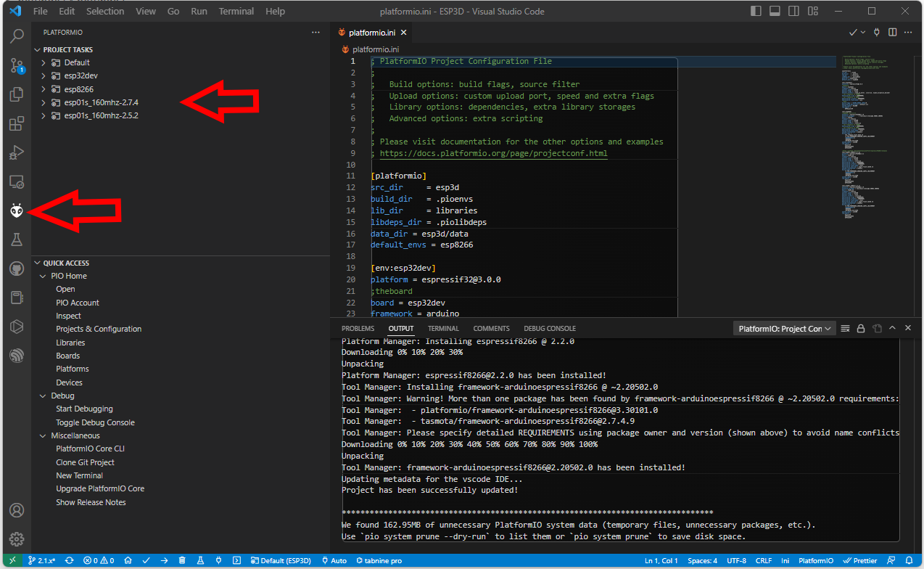Open Serial Monitor plug icon in status bar
This screenshot has height=569, width=924.
[218, 561]
